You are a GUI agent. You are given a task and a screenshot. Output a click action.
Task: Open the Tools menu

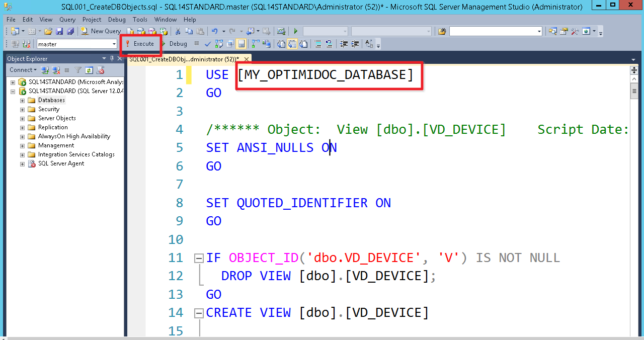click(140, 20)
